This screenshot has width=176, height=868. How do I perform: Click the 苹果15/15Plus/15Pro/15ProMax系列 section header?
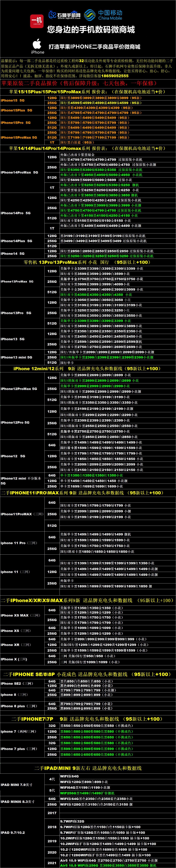88,92
